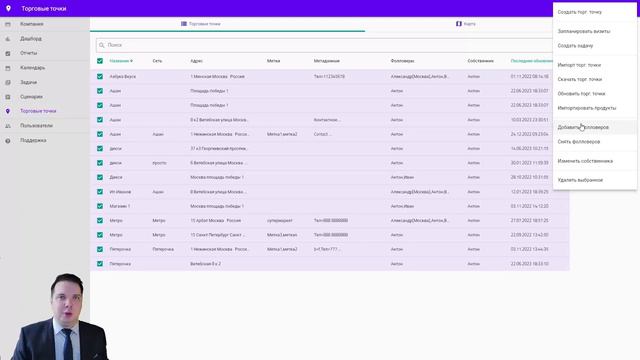The height and width of the screenshot is (360, 640).
Task: Choose 'Снять фолловеров' menu entry
Action: (579, 142)
